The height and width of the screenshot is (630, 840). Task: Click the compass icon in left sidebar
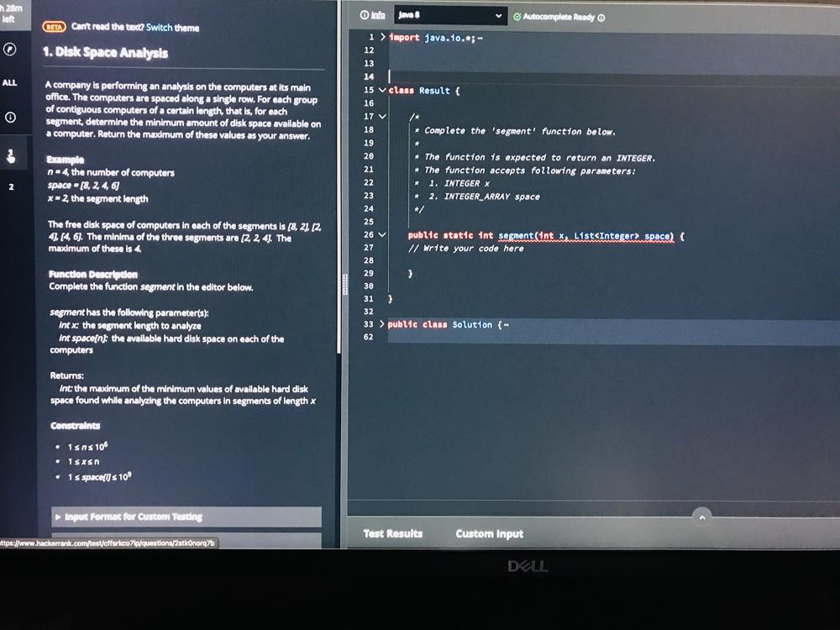pyautogui.click(x=10, y=50)
